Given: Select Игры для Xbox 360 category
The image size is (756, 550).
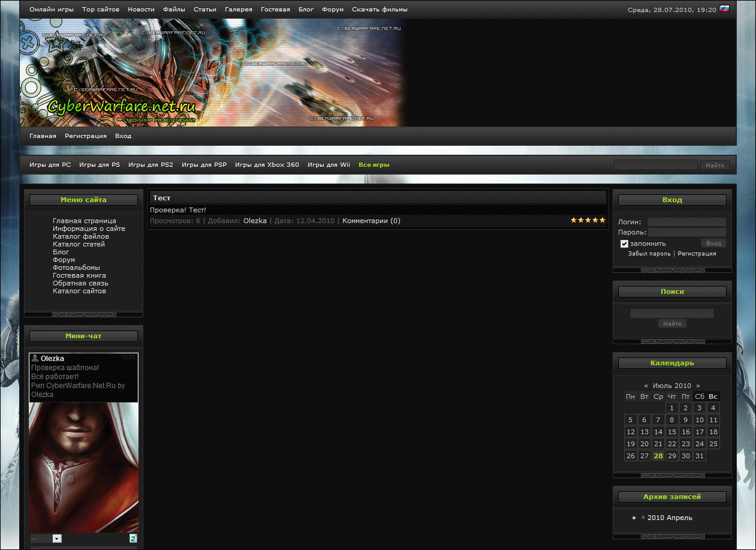Looking at the screenshot, I should (x=267, y=164).
